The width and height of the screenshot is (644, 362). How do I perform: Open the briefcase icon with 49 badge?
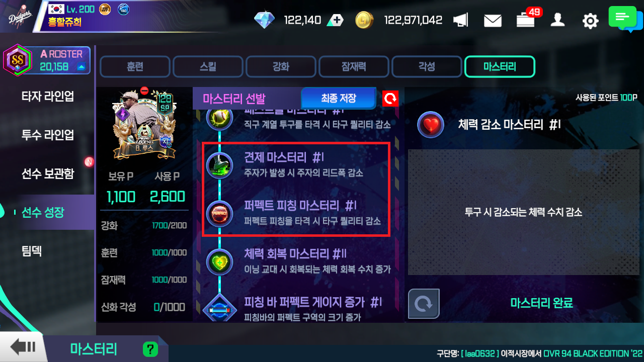(525, 21)
